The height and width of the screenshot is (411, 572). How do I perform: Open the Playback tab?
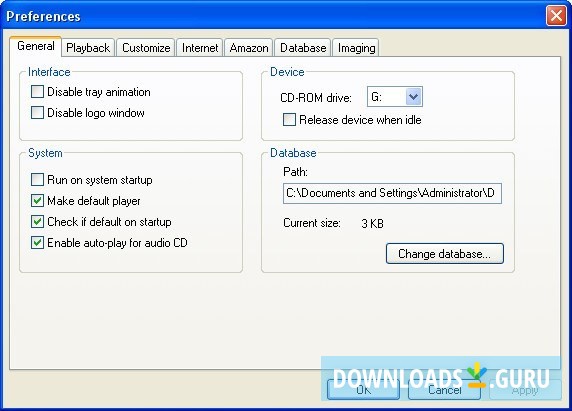click(88, 48)
